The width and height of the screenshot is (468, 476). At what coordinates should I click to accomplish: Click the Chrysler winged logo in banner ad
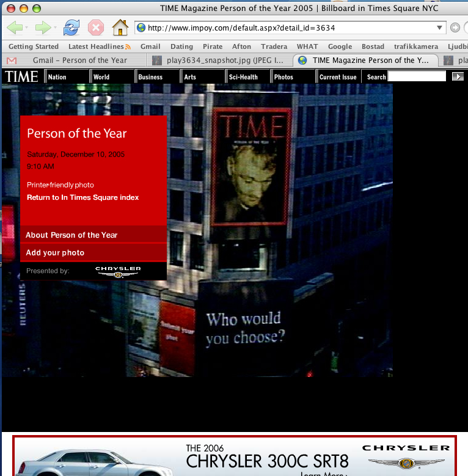click(406, 463)
